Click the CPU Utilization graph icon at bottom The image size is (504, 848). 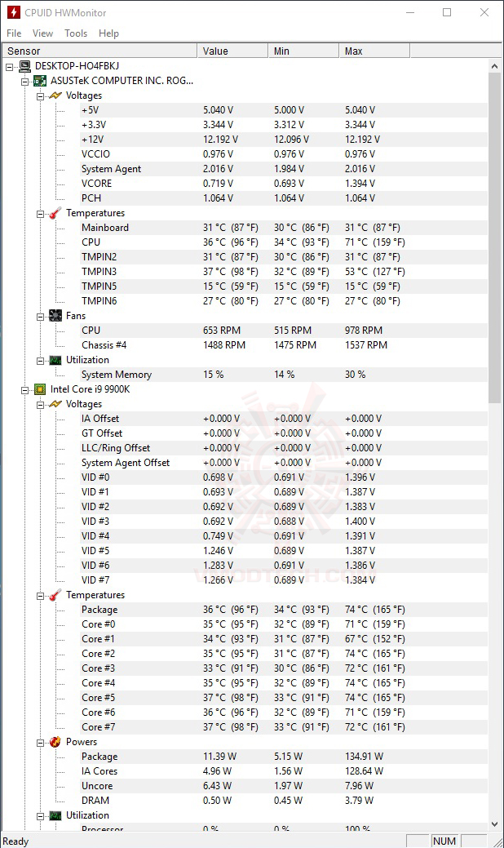click(55, 815)
